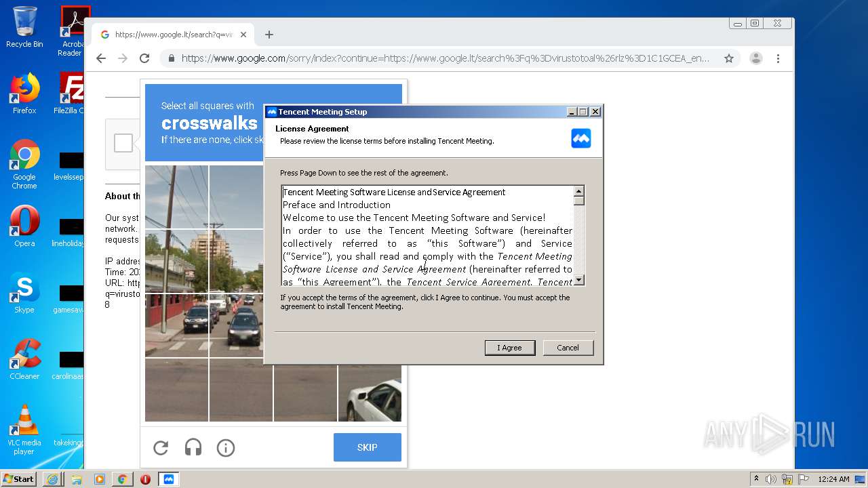
Task: Close the Google search tab
Action: [243, 35]
